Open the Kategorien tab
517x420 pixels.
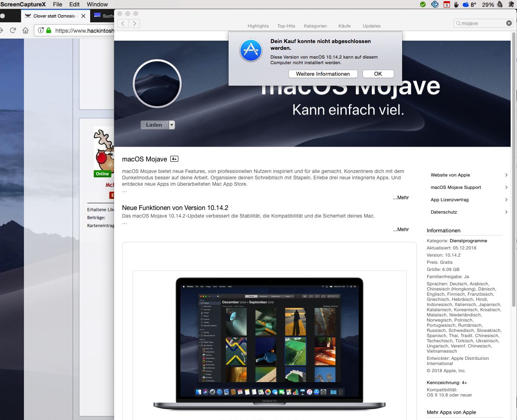315,26
